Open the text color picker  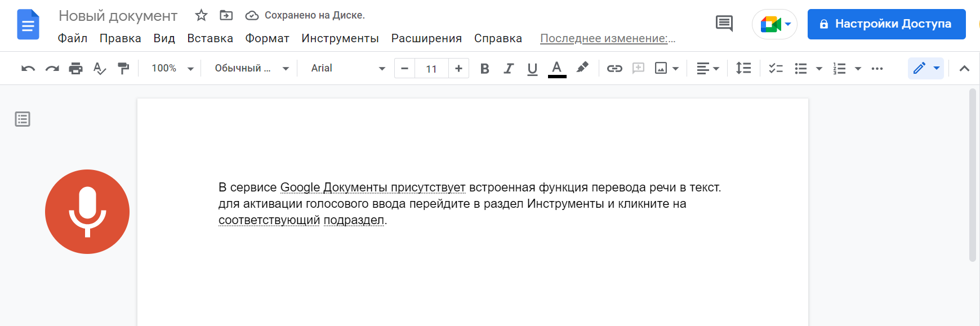pyautogui.click(x=557, y=69)
